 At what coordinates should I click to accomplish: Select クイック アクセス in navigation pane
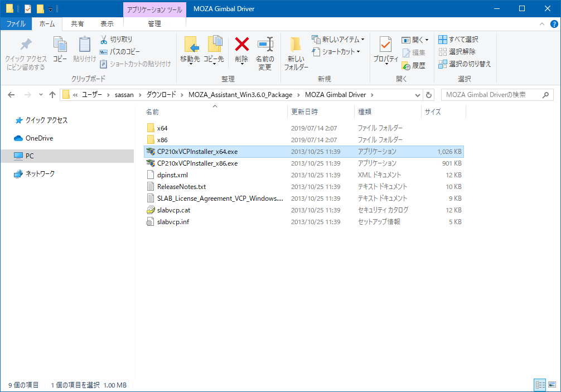coord(46,120)
